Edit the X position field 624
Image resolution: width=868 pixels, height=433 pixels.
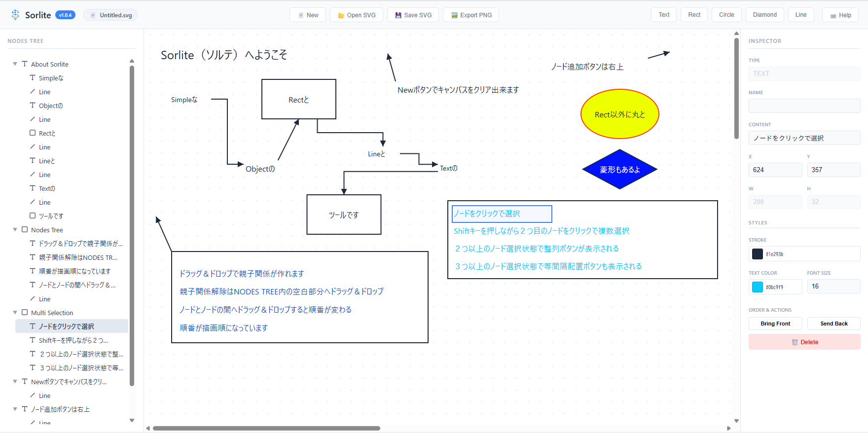pyautogui.click(x=775, y=170)
